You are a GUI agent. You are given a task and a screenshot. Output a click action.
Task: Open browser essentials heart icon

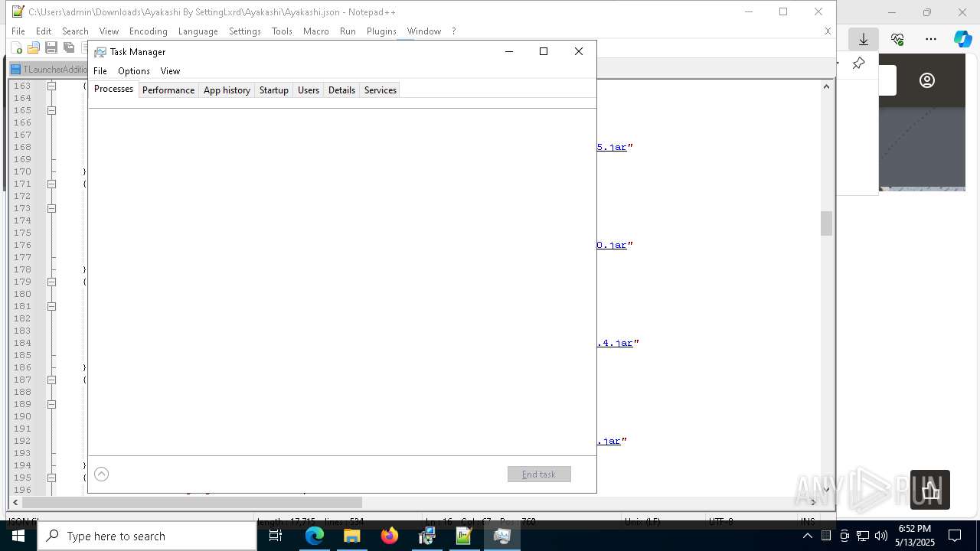(x=897, y=39)
